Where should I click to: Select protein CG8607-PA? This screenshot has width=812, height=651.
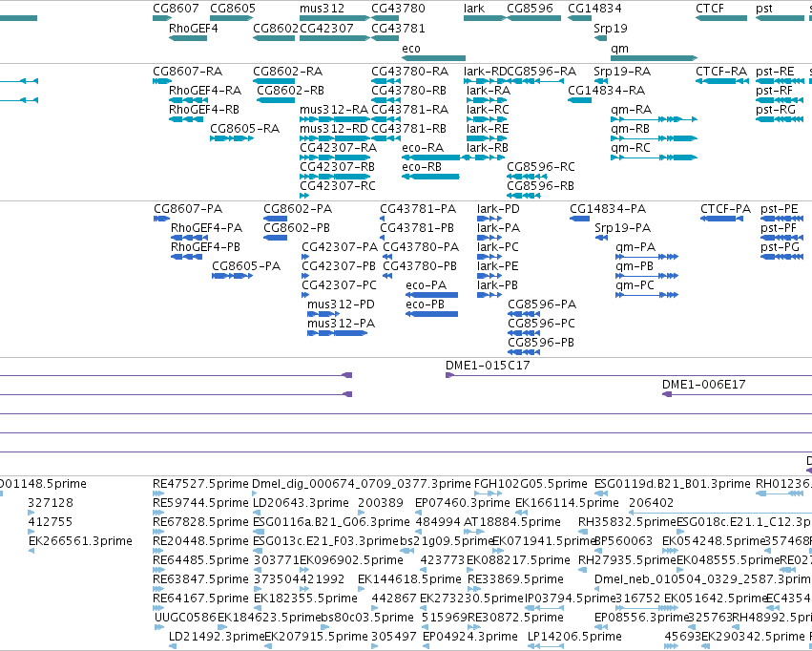[188, 209]
